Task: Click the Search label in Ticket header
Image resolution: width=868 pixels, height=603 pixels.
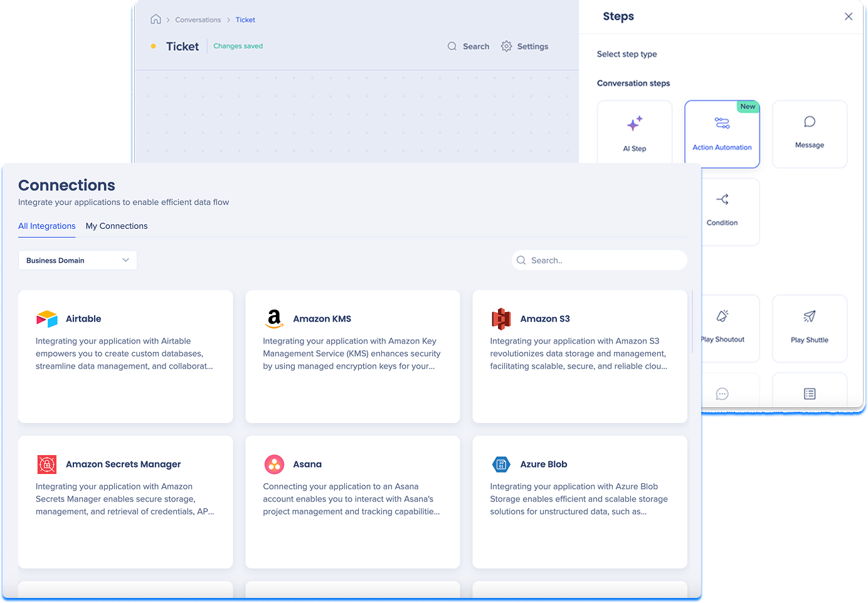Action: tap(476, 46)
